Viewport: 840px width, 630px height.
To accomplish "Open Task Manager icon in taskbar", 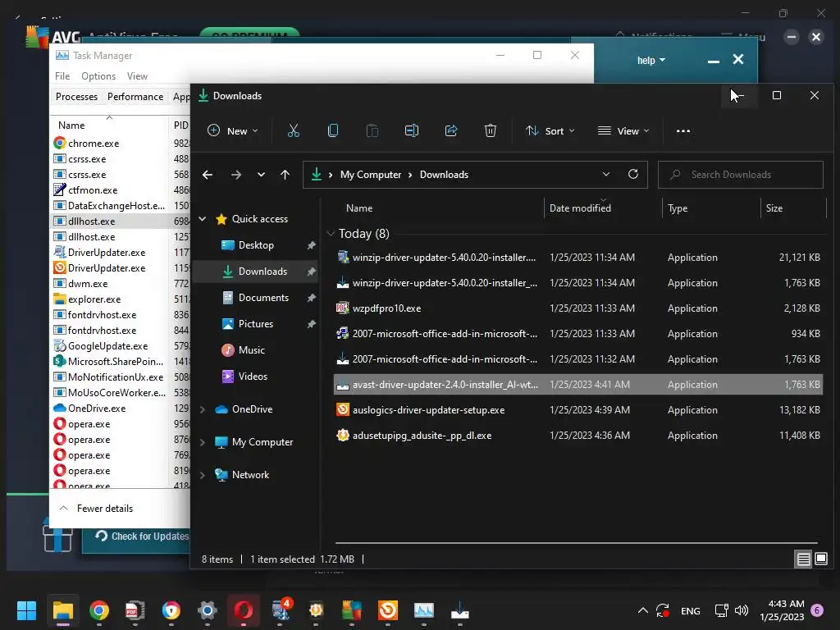I will [424, 610].
